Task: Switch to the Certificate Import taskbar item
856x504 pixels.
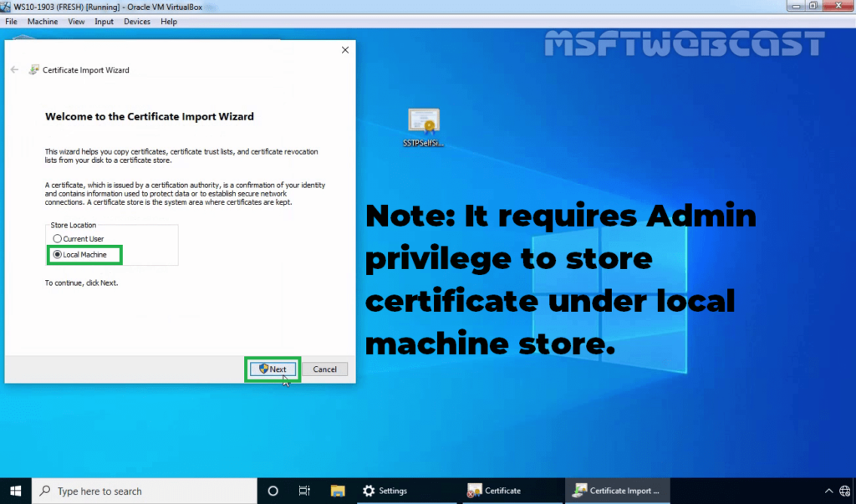Action: pyautogui.click(x=618, y=491)
